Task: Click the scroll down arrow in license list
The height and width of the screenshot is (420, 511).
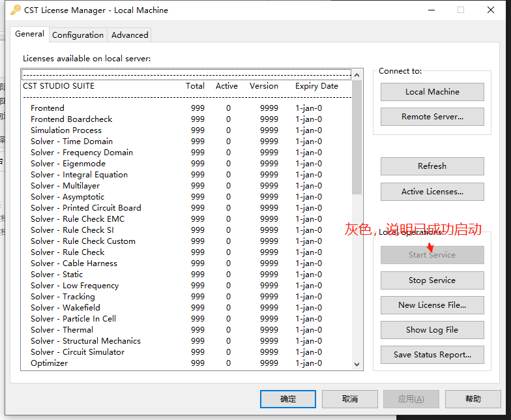Action: [357, 364]
